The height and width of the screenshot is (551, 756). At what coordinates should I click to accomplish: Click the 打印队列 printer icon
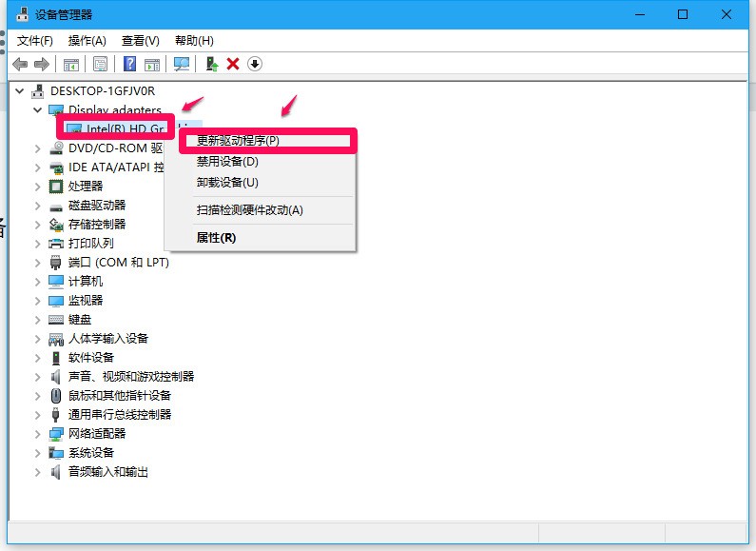pos(56,244)
